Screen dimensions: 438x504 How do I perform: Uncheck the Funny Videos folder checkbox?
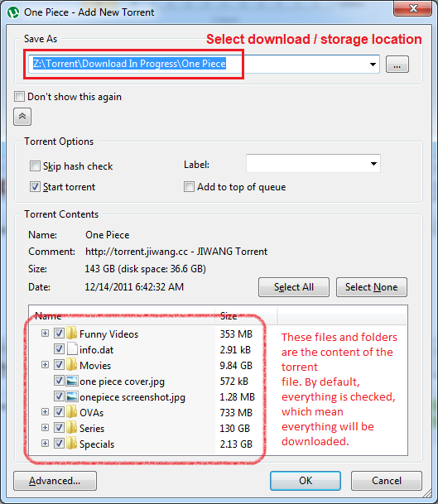point(59,333)
